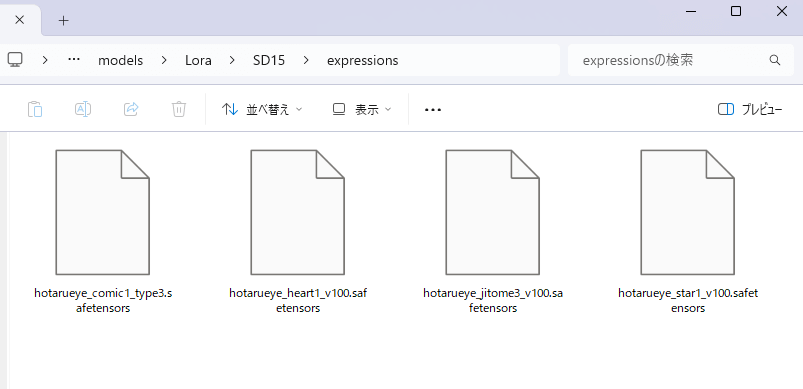The width and height of the screenshot is (803, 389).
Task: Open the 表示 view dropdown
Action: pos(362,109)
